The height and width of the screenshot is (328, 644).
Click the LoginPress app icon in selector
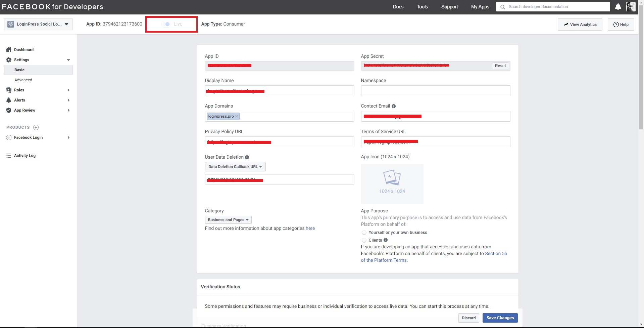click(x=11, y=24)
